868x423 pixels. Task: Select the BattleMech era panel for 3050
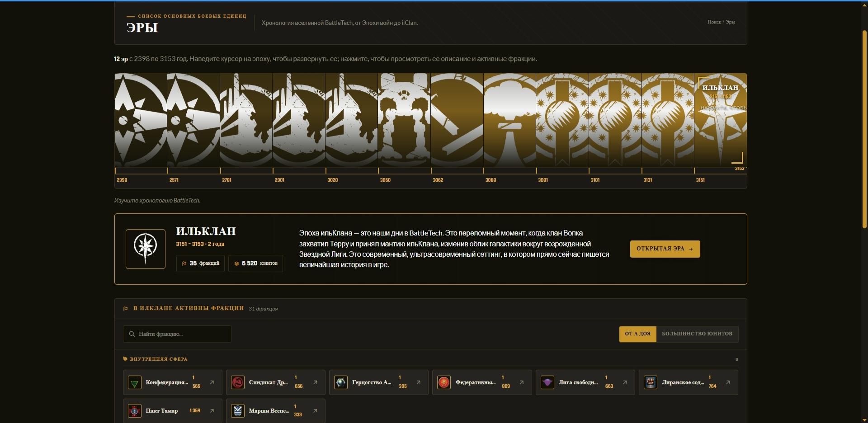coord(404,121)
